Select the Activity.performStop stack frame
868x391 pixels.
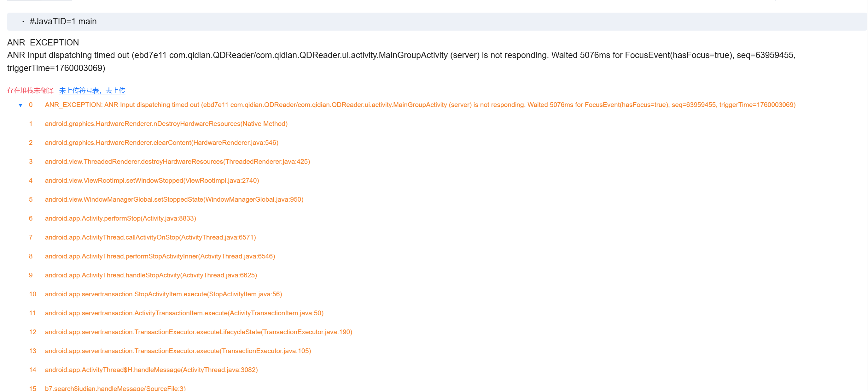[120, 218]
